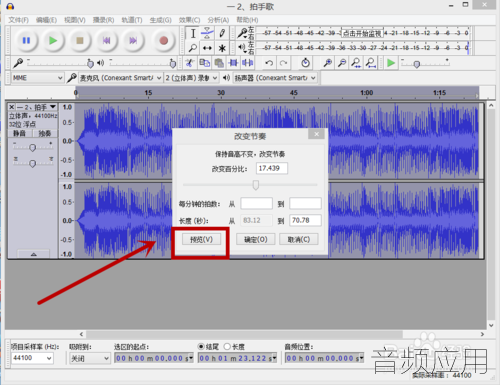Select the magnifier Zoom tool
The width and height of the screenshot is (500, 385).
point(193,48)
